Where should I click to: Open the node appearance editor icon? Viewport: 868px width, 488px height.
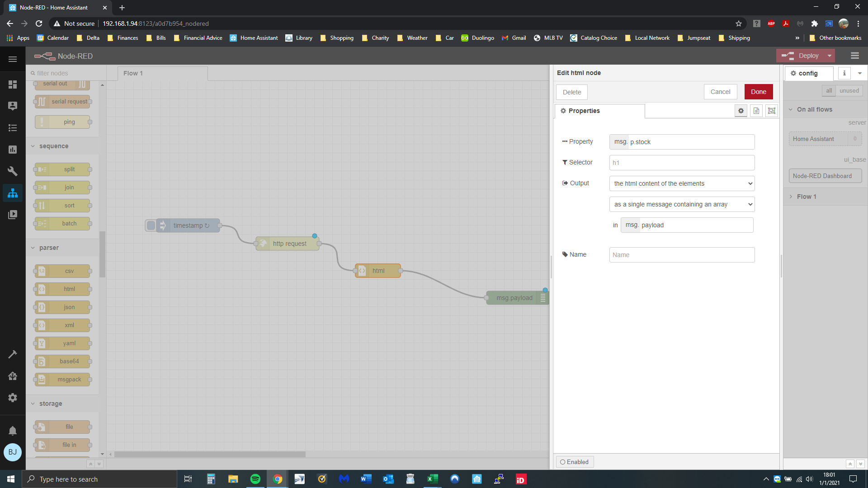pos(771,111)
